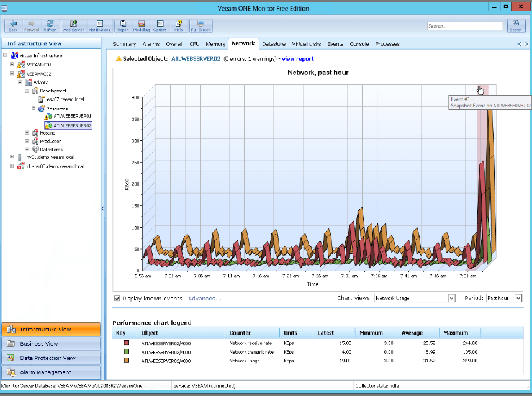Click the Search binoculars button

516,26
